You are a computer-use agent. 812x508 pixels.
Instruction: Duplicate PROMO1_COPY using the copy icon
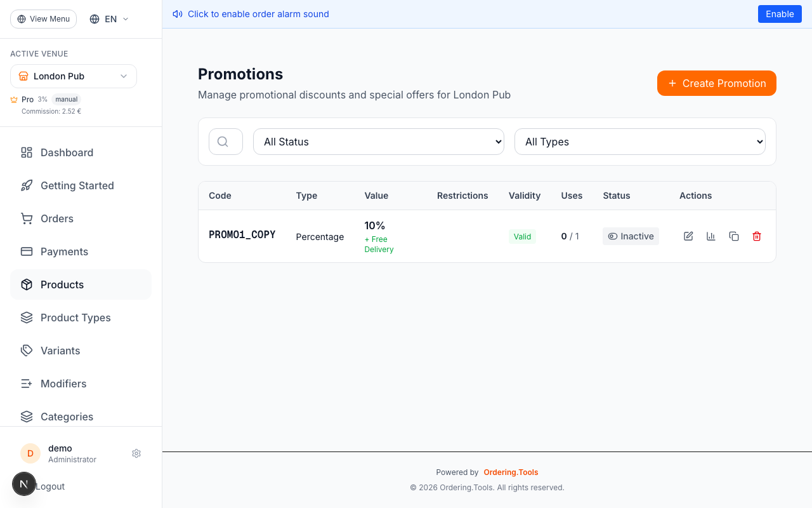point(734,236)
